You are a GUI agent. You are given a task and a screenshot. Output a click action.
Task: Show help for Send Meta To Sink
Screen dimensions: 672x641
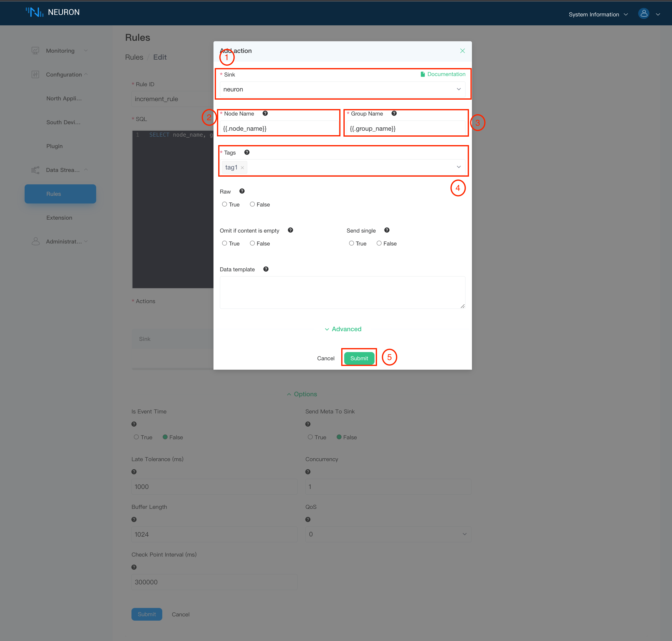[308, 424]
